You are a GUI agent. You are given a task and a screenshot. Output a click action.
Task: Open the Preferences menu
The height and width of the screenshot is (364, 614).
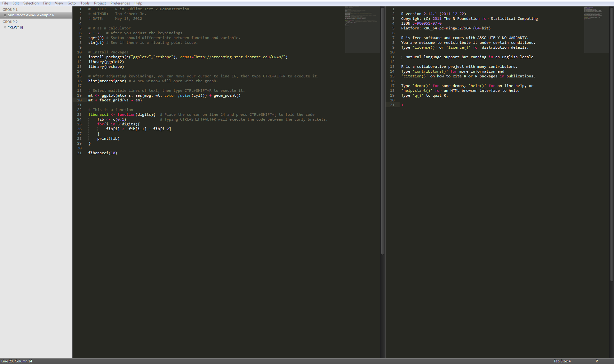coord(120,3)
